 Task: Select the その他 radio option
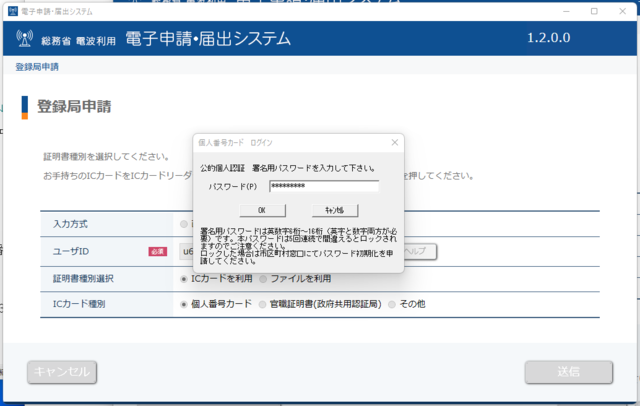392,304
